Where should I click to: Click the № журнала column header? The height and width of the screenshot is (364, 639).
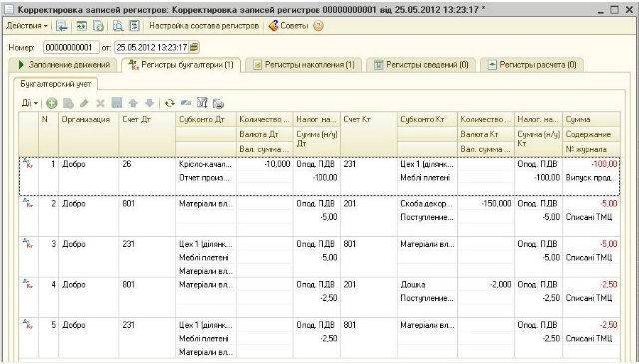pos(591,149)
